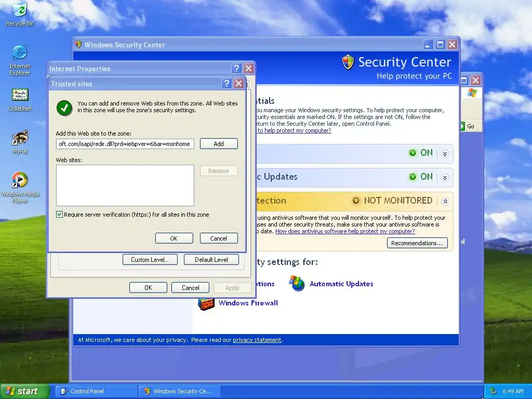The image size is (532, 399).
Task: Click the system tray security icon
Action: pyautogui.click(x=494, y=391)
